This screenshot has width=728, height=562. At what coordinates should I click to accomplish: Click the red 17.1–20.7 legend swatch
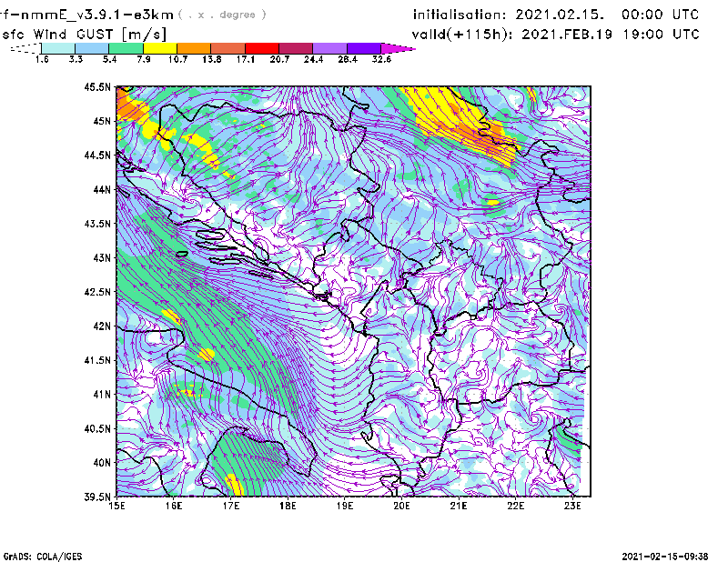tap(262, 48)
